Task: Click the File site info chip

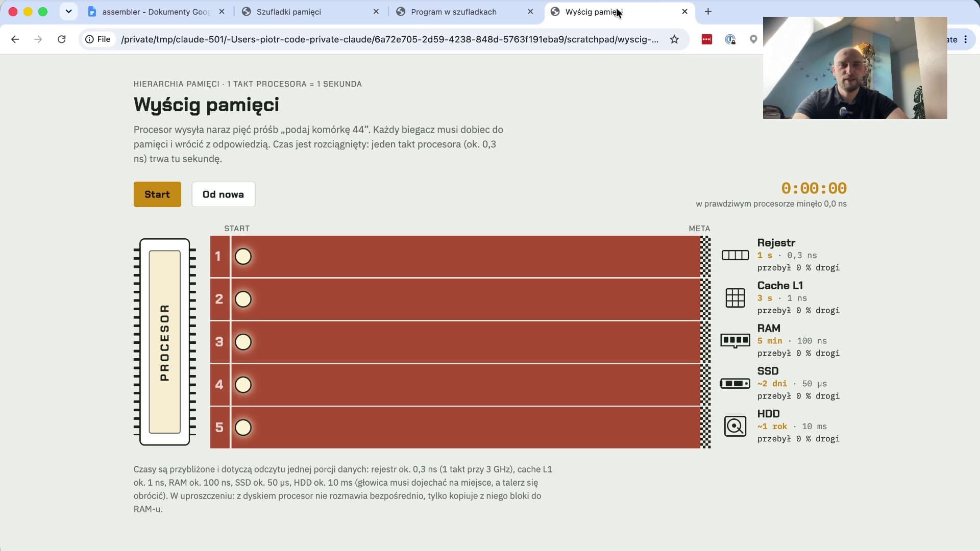Action: click(98, 39)
